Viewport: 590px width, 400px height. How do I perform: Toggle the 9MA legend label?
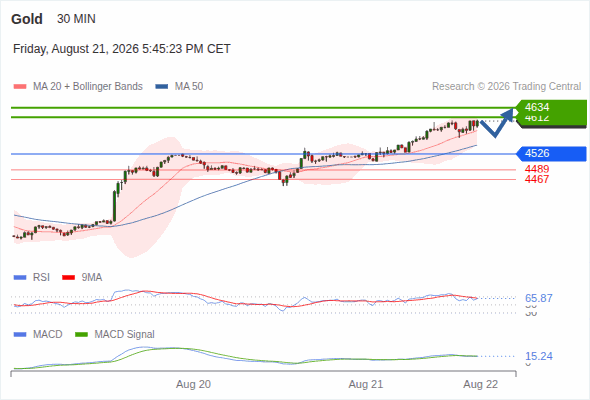click(x=92, y=278)
